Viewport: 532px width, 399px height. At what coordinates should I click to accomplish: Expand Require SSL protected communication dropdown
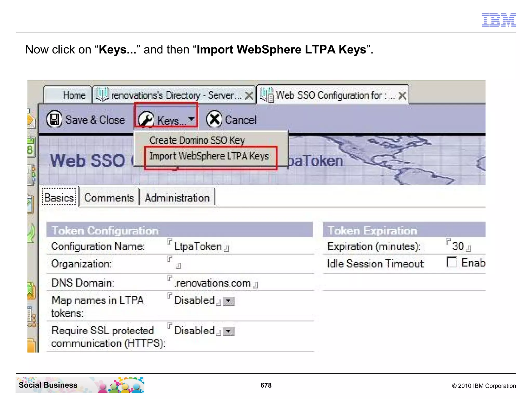click(x=229, y=331)
